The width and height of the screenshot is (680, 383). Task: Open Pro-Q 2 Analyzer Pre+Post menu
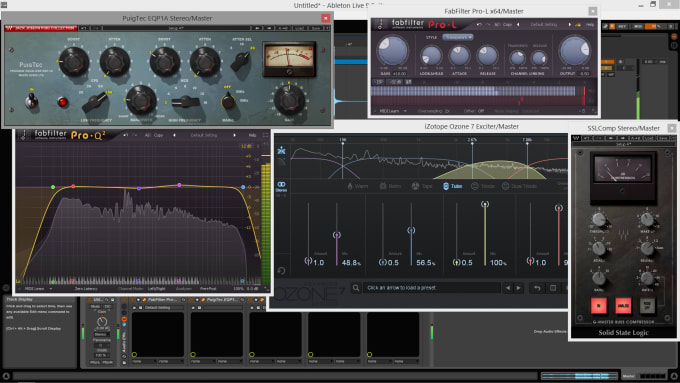pyautogui.click(x=208, y=288)
